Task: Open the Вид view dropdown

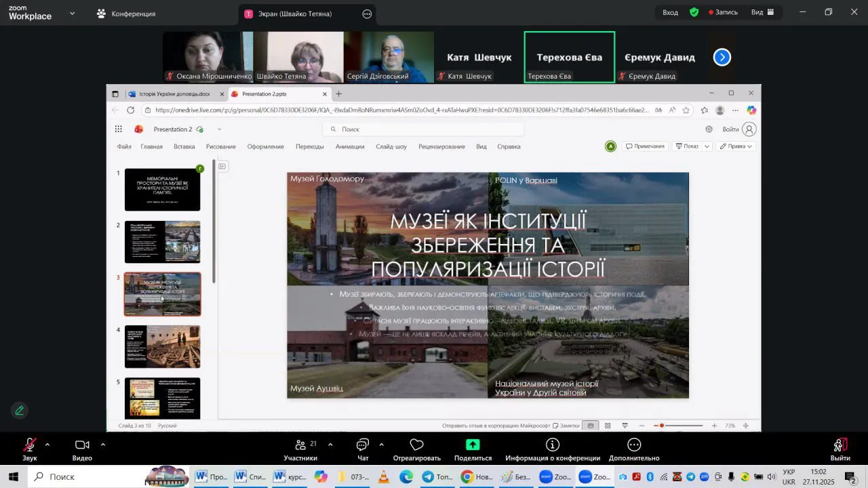Action: pyautogui.click(x=762, y=12)
